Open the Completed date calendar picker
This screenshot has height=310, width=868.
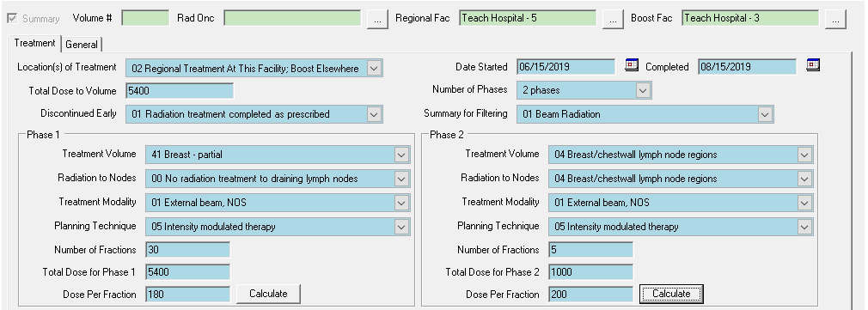[x=813, y=65]
